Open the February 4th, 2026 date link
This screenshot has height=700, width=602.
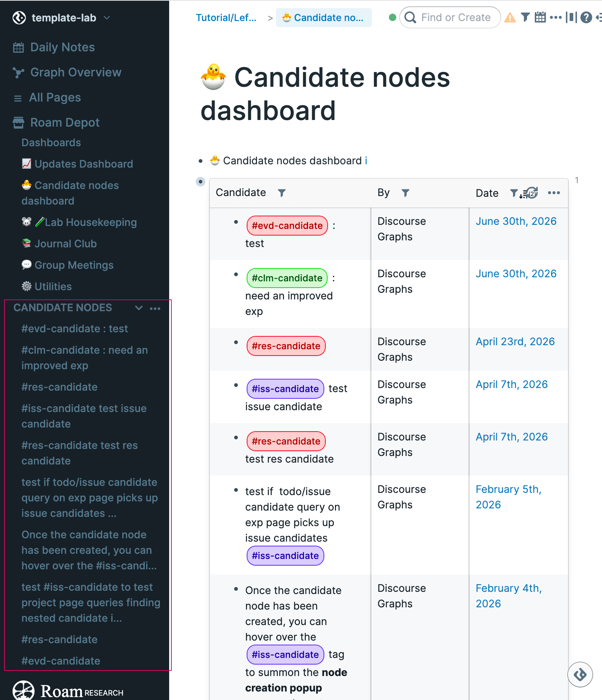pyautogui.click(x=509, y=596)
